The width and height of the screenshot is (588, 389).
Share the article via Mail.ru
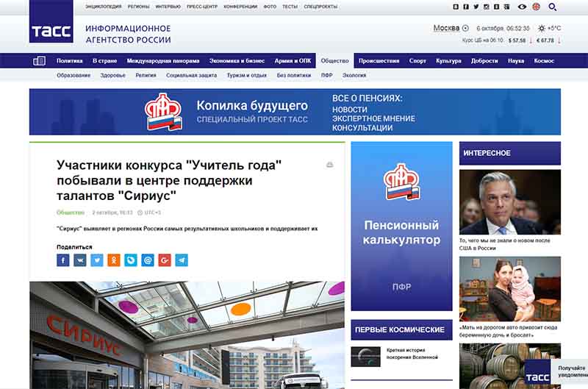pyautogui.click(x=148, y=260)
